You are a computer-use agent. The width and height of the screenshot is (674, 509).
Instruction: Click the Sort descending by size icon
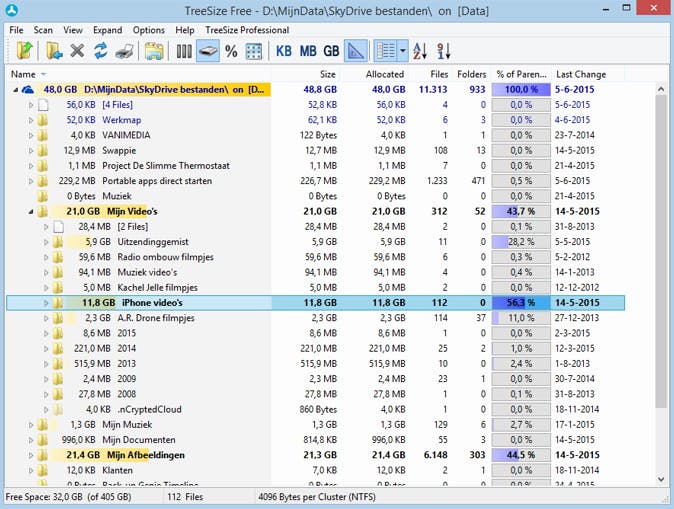coord(443,50)
